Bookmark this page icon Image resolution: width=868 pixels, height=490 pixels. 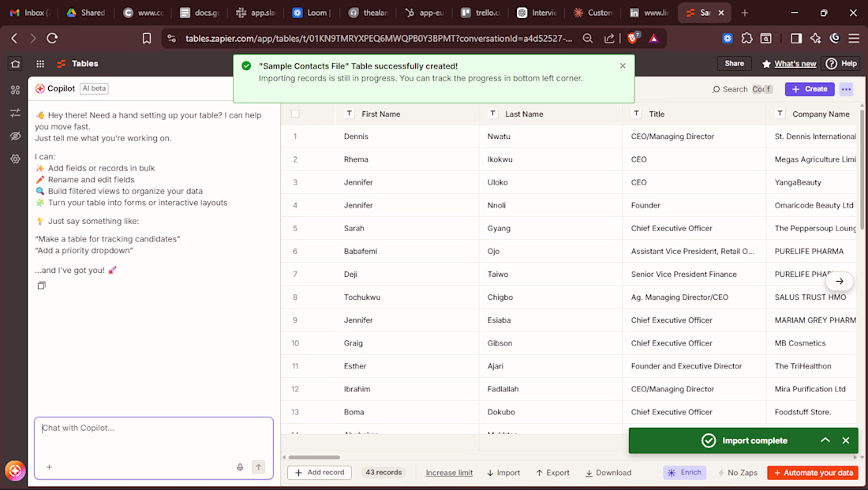click(x=147, y=38)
